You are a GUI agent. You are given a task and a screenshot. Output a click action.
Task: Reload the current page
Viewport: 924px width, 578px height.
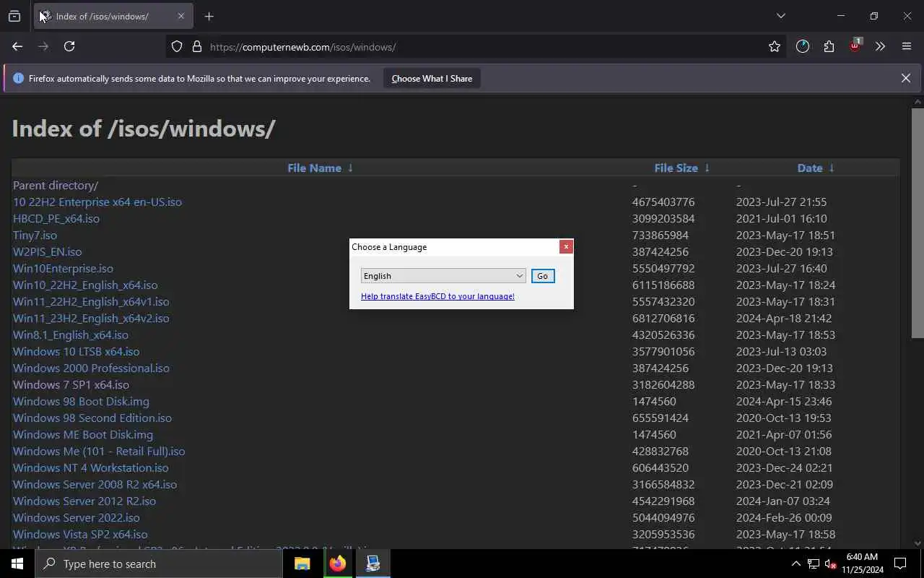pos(69,46)
